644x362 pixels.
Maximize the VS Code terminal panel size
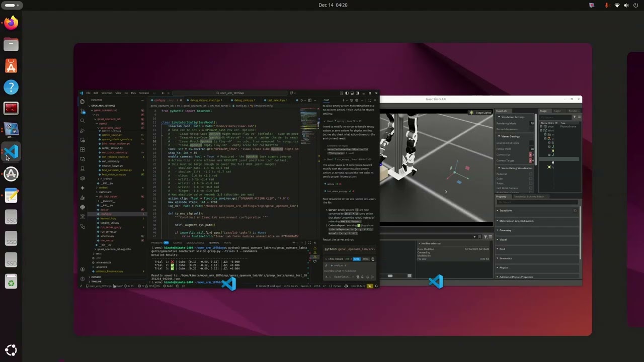click(309, 243)
